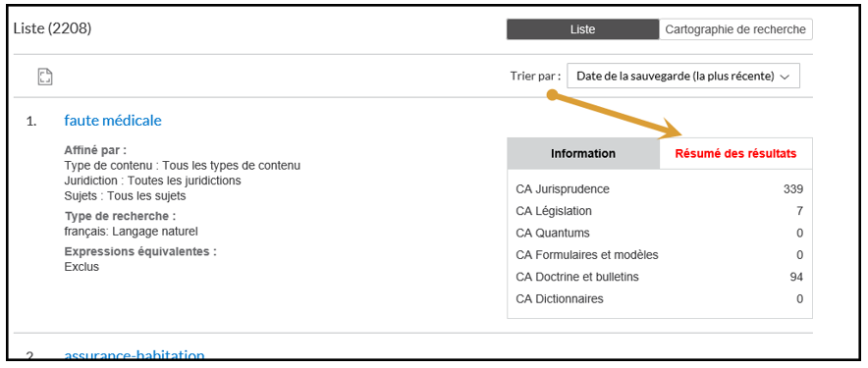Image resolution: width=868 pixels, height=368 pixels.
Task: Click the CA Législation results row
Action: point(659,211)
